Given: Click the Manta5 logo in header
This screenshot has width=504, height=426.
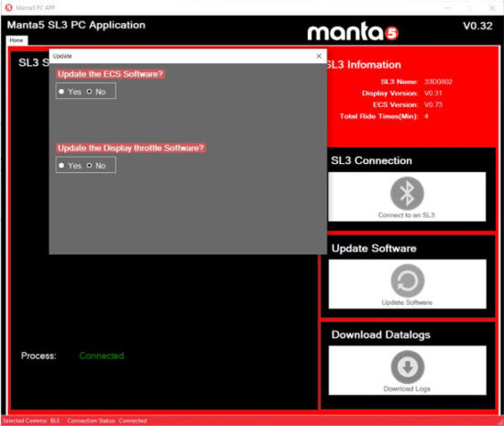Looking at the screenshot, I should coord(353,31).
